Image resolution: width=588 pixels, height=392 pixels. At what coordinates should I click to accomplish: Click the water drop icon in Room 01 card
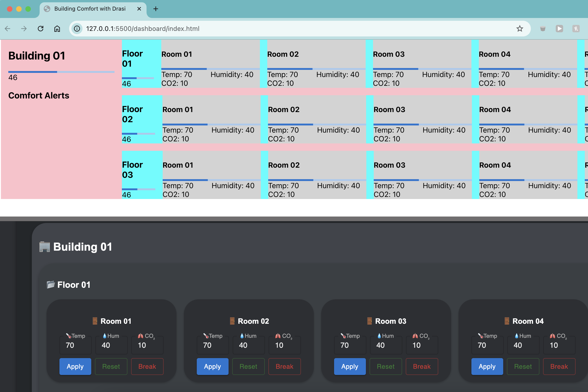pos(105,336)
